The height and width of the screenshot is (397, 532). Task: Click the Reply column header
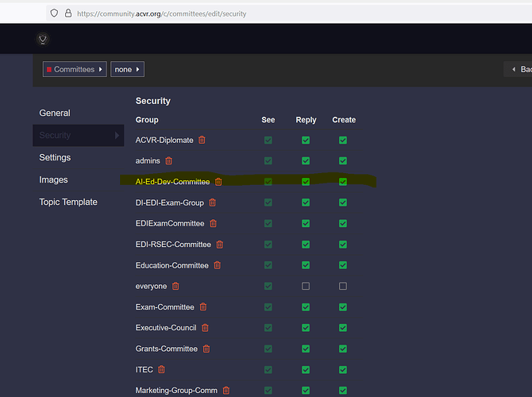pyautogui.click(x=306, y=120)
